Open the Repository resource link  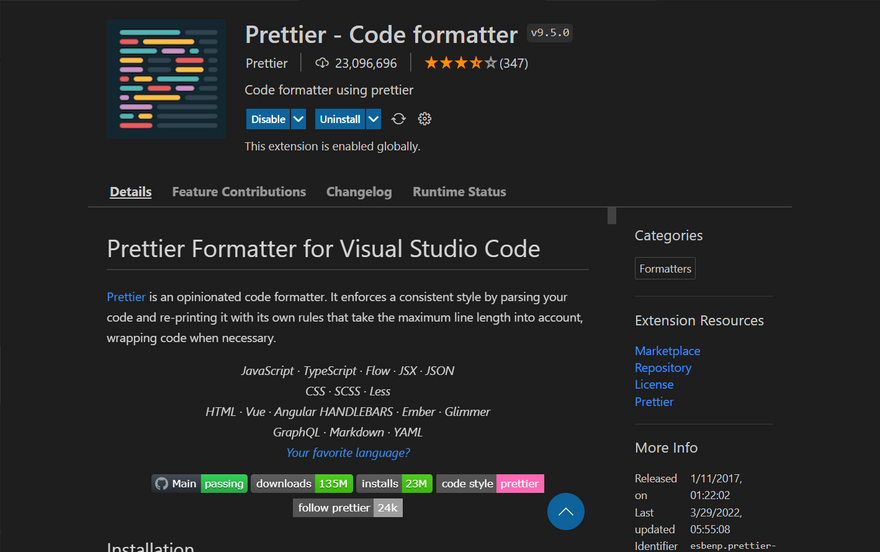tap(663, 368)
